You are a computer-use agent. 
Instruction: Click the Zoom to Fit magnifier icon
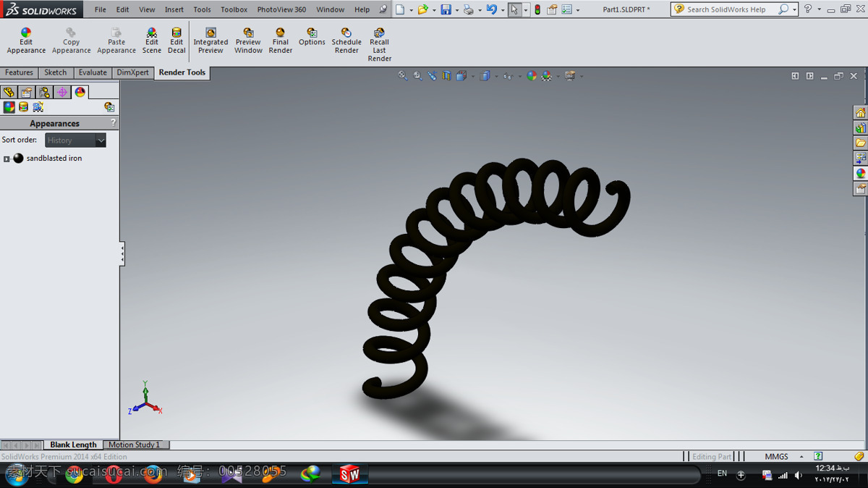pyautogui.click(x=403, y=75)
